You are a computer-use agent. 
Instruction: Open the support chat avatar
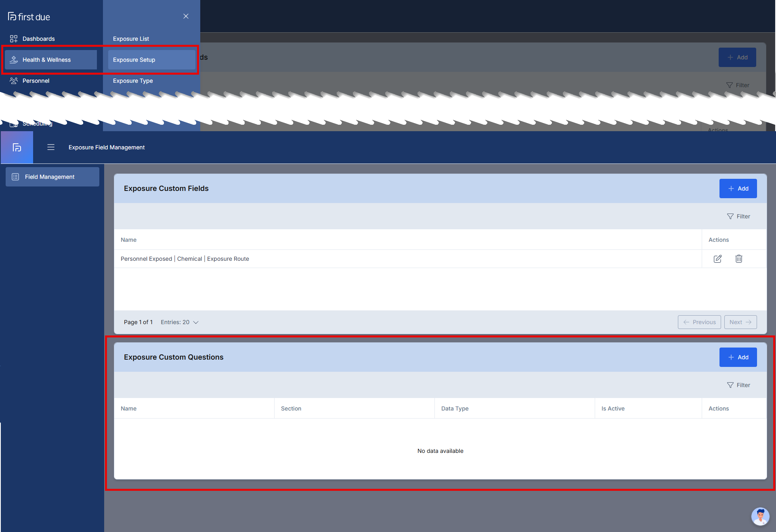pos(760,516)
